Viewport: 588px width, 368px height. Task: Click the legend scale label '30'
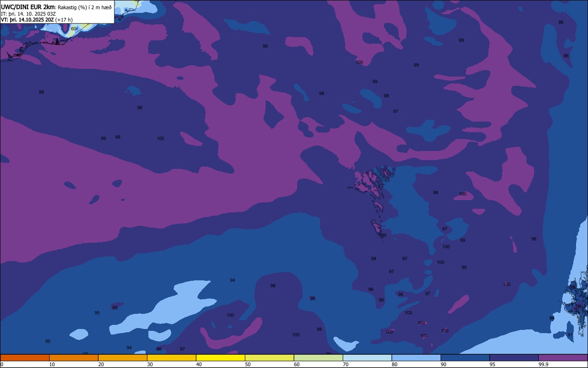pos(150,364)
